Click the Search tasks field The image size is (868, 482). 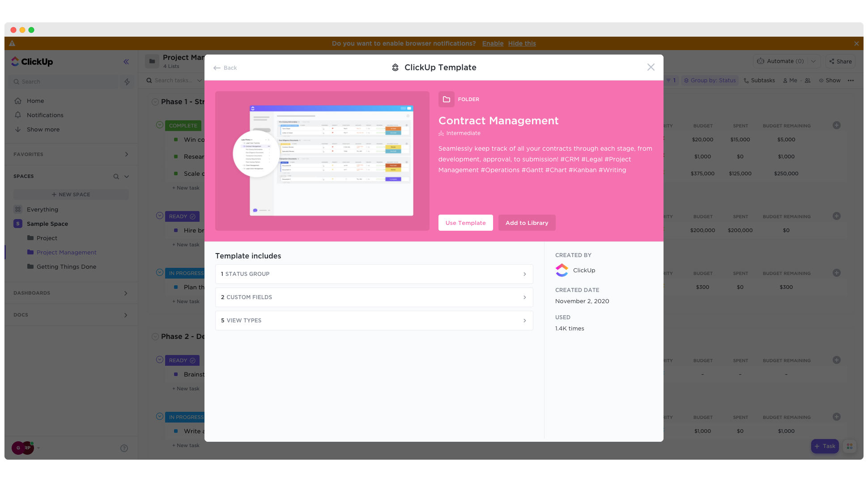[x=174, y=80]
